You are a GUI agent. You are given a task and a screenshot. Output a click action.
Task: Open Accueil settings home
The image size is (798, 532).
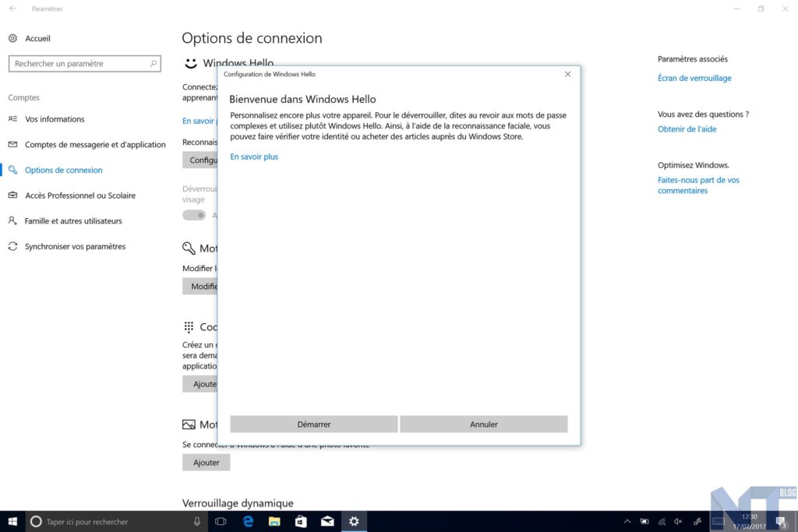[37, 39]
